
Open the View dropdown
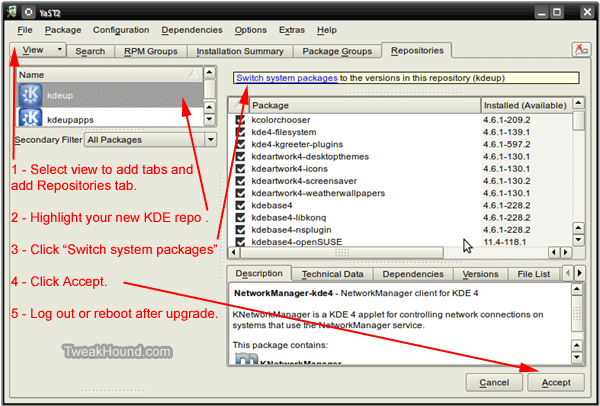[x=38, y=50]
